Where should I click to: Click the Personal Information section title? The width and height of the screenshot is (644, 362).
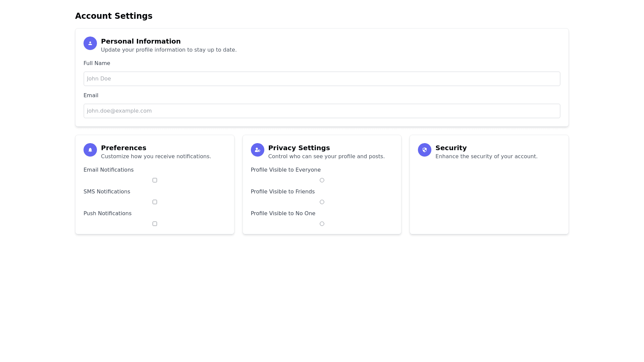141,41
